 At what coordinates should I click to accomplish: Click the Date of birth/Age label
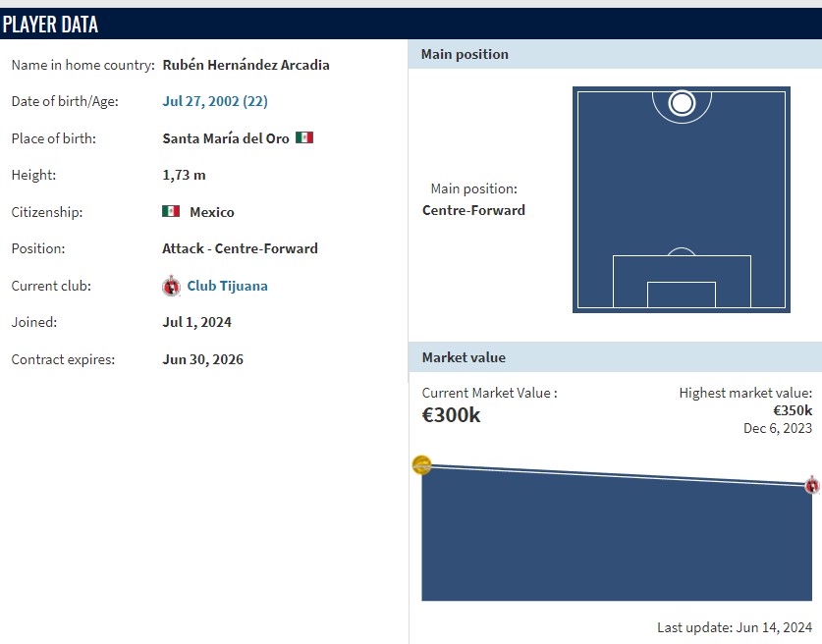coord(65,101)
